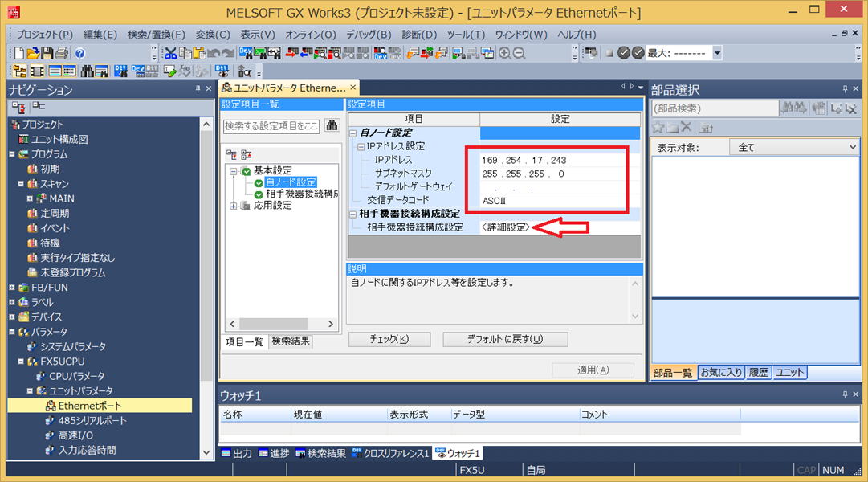Open the 編集(E) menu
Screen dimensions: 868x482
[x=100, y=35]
